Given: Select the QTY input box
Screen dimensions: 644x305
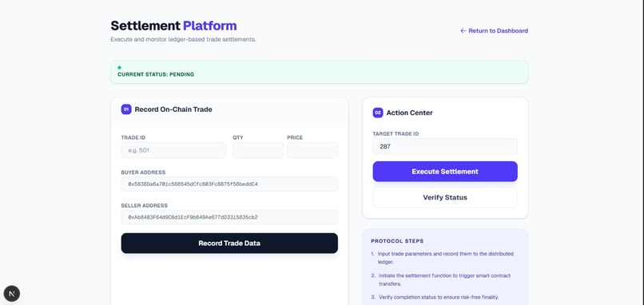Looking at the screenshot, I should pos(258,150).
